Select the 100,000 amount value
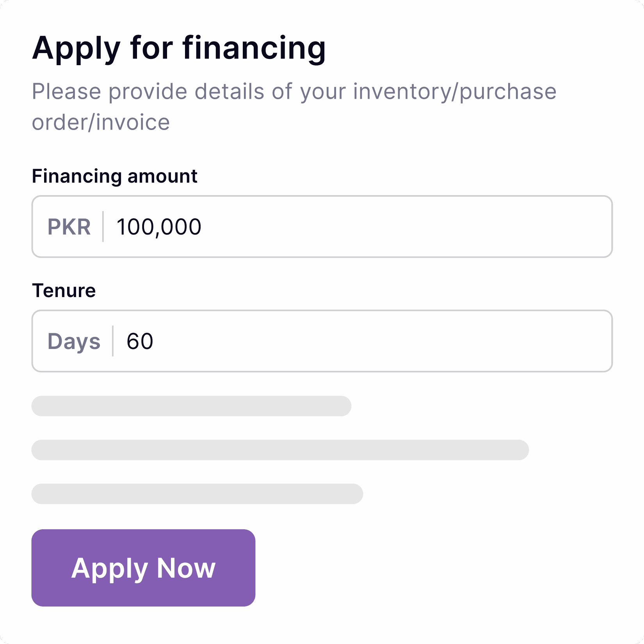 (158, 226)
